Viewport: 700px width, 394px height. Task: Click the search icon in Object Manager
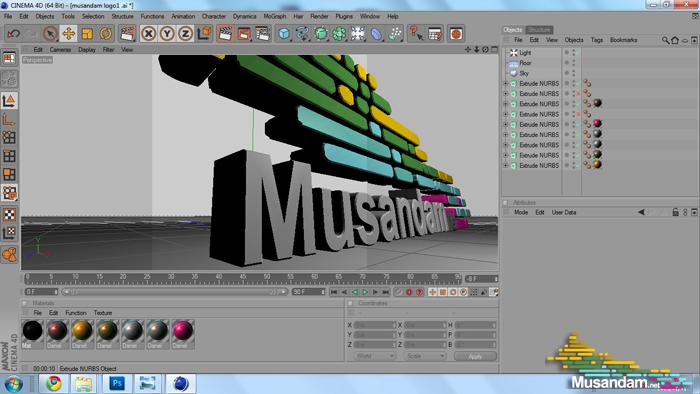point(665,40)
